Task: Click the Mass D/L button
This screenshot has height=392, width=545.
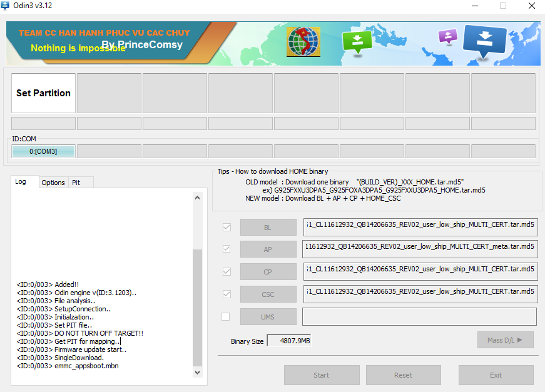Action: (x=506, y=340)
